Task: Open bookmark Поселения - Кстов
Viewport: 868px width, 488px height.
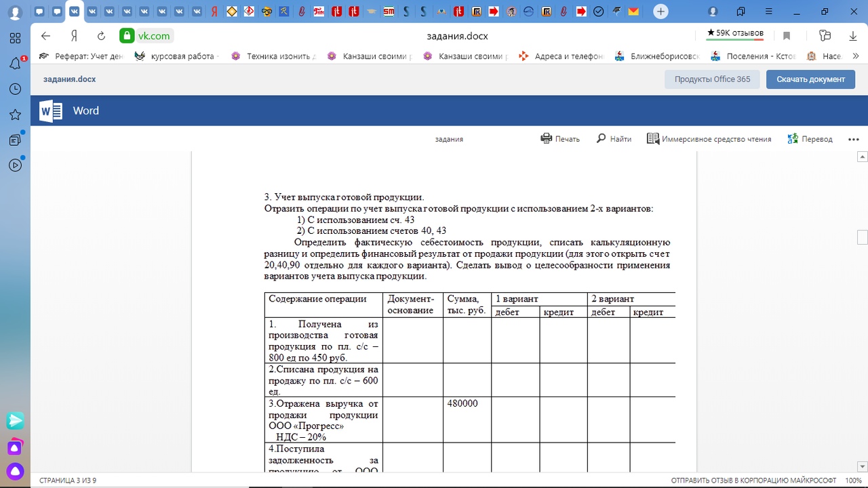Action: pyautogui.click(x=753, y=56)
